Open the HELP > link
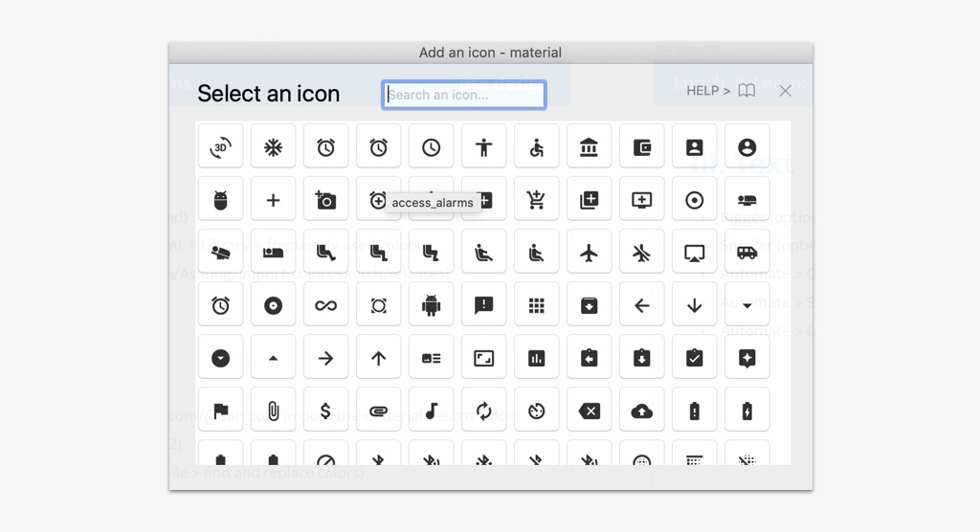This screenshot has height=532, width=980. tap(708, 91)
